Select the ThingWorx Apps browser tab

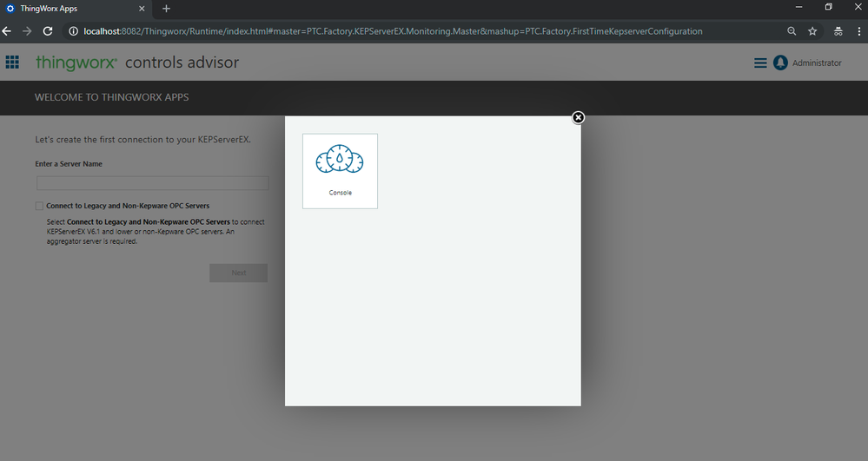click(75, 9)
